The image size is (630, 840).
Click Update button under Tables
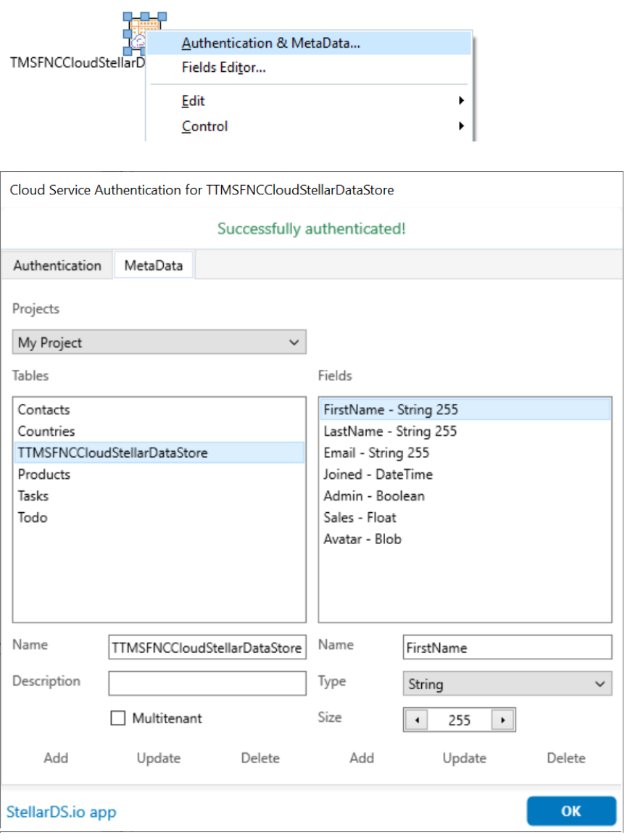click(x=159, y=757)
